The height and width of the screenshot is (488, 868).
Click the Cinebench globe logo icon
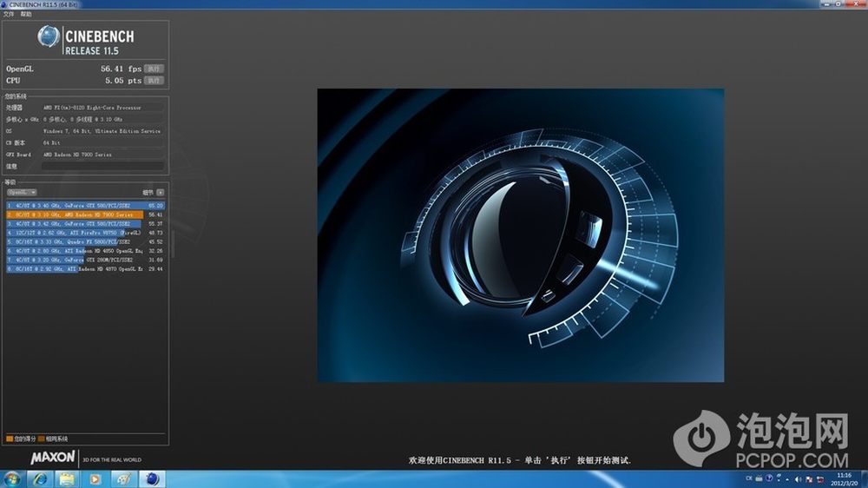(48, 36)
